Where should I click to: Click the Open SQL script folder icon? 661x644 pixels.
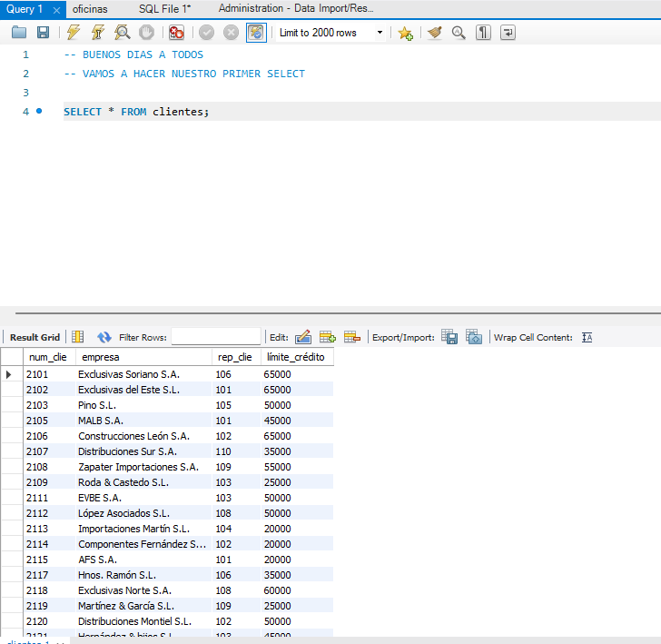pyautogui.click(x=19, y=33)
